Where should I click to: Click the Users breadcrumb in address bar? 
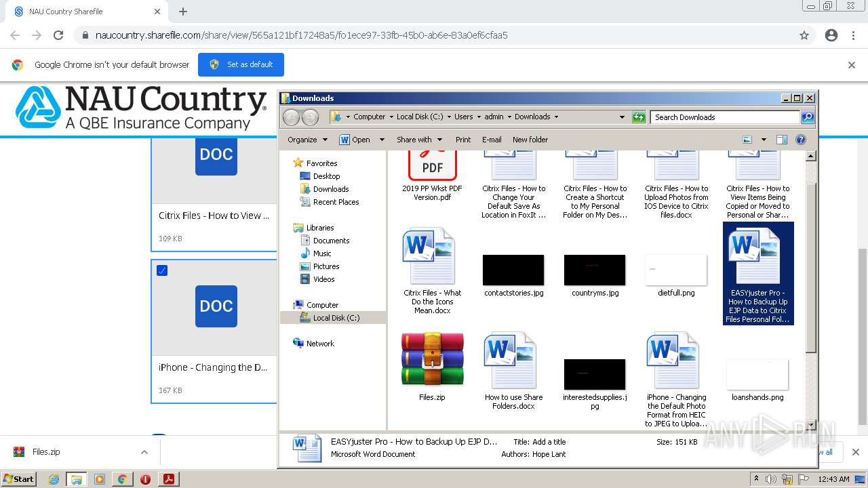(463, 117)
